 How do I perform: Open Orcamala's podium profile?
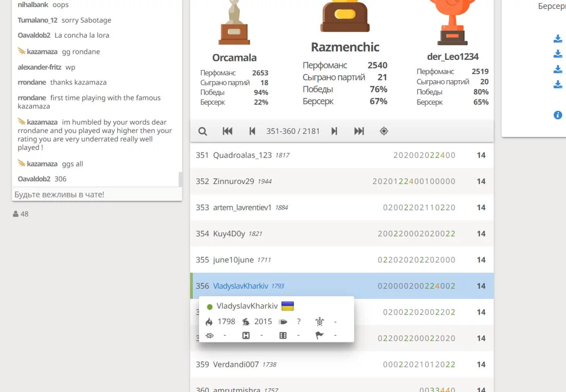(x=234, y=58)
